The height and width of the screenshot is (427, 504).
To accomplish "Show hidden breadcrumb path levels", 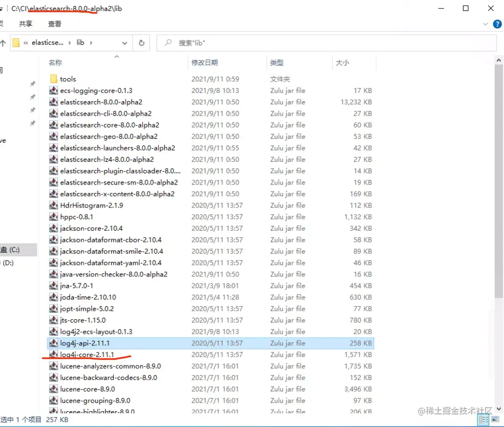I will click(26, 43).
